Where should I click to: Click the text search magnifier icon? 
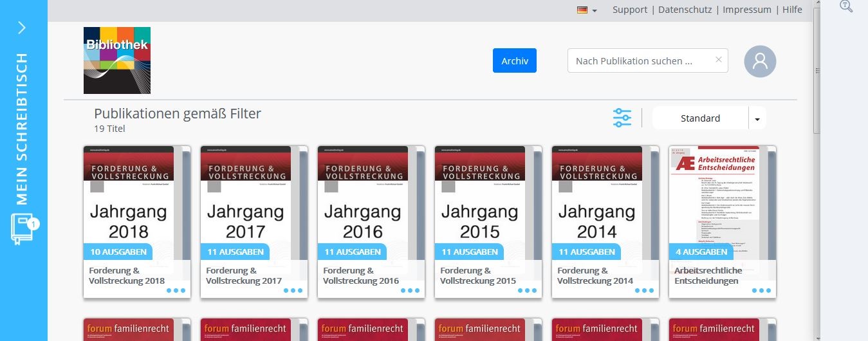(x=846, y=6)
